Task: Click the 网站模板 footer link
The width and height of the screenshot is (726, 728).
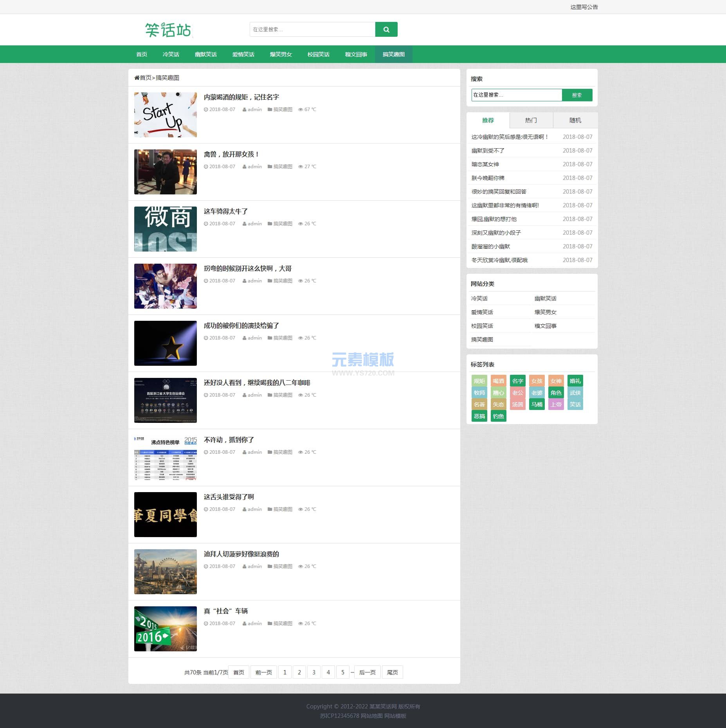Action: pos(395,716)
